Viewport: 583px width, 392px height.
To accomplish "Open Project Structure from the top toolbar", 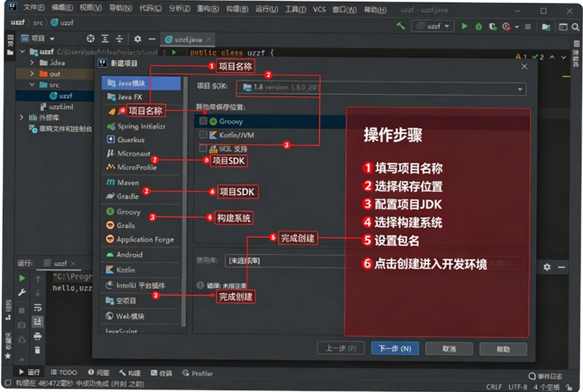I will click(x=546, y=27).
